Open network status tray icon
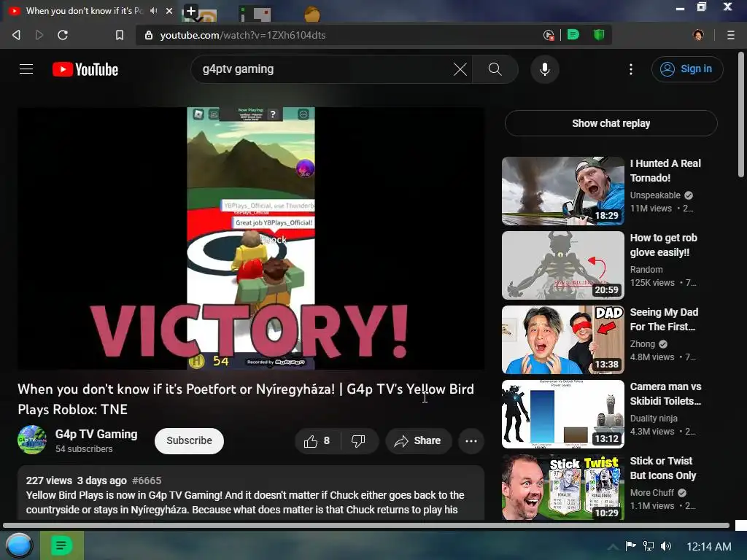The image size is (747, 560). tap(649, 546)
